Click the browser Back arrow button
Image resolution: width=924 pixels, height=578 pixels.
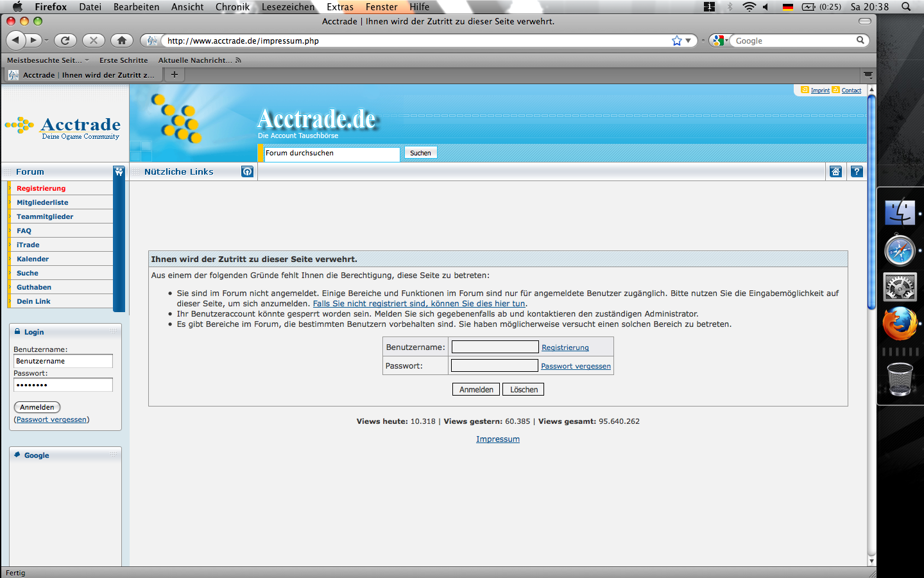[15, 40]
